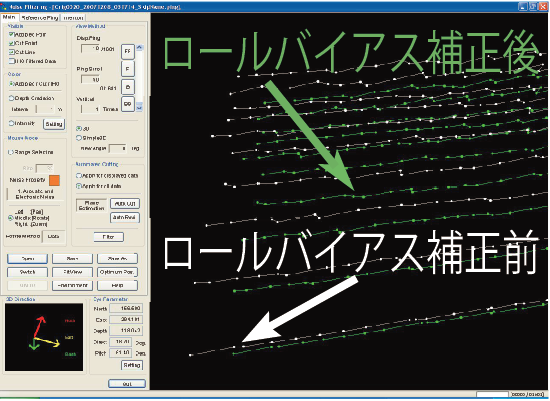The width and height of the screenshot is (550, 401).
Task: Open the Setting button beside Intensity
Action: 54,124
